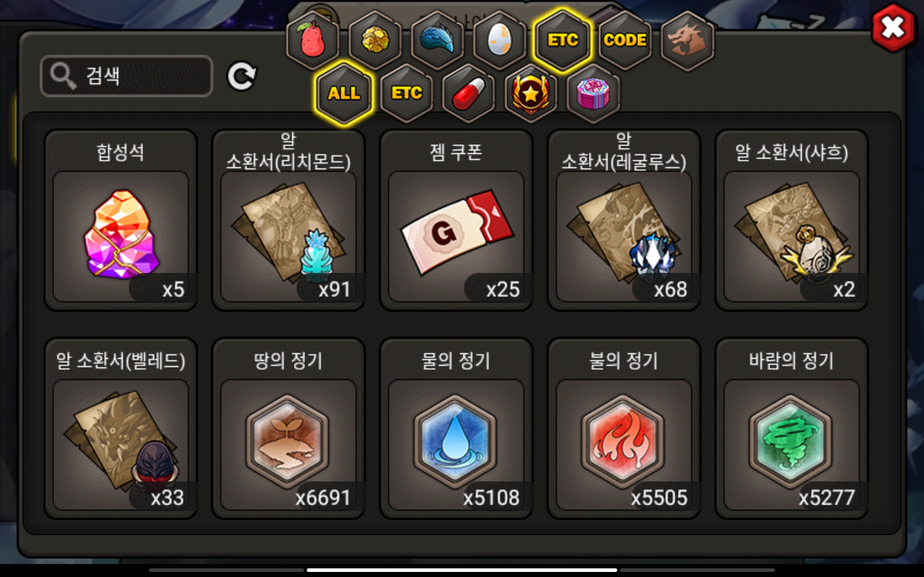Select the ALL sub-filter hexagon

pyautogui.click(x=344, y=93)
